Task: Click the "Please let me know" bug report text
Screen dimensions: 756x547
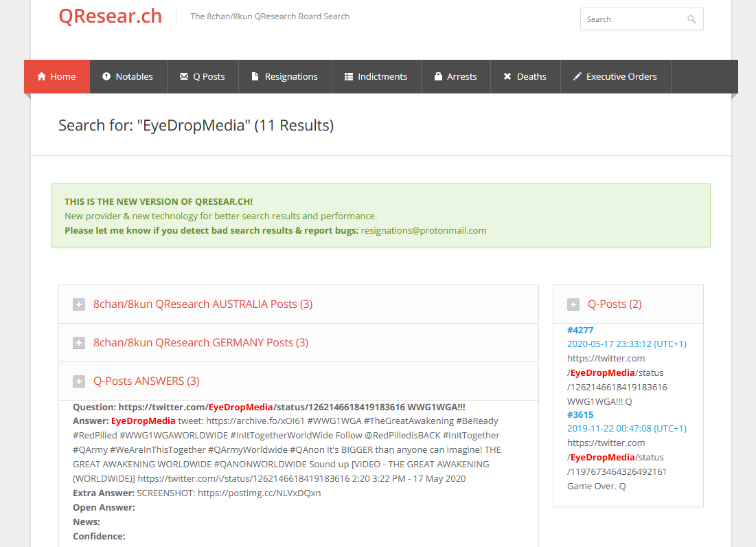Action: coord(211,231)
